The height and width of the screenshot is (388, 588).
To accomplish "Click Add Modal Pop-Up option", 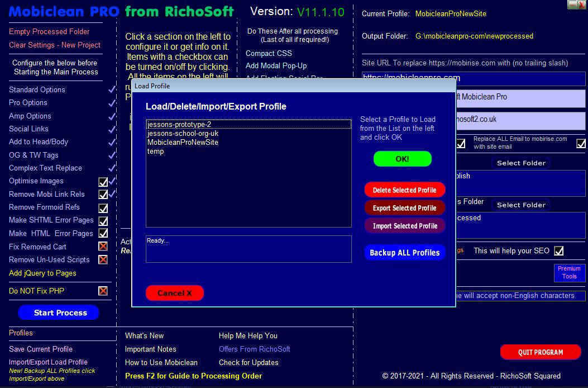I will pos(276,66).
